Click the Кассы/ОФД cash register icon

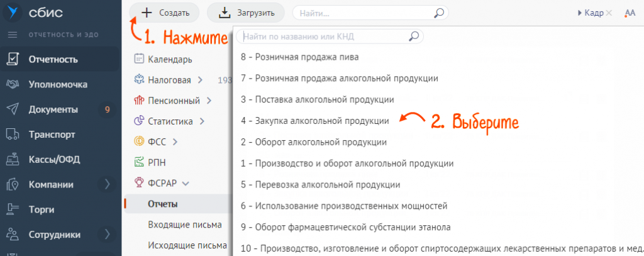pyautogui.click(x=13, y=160)
